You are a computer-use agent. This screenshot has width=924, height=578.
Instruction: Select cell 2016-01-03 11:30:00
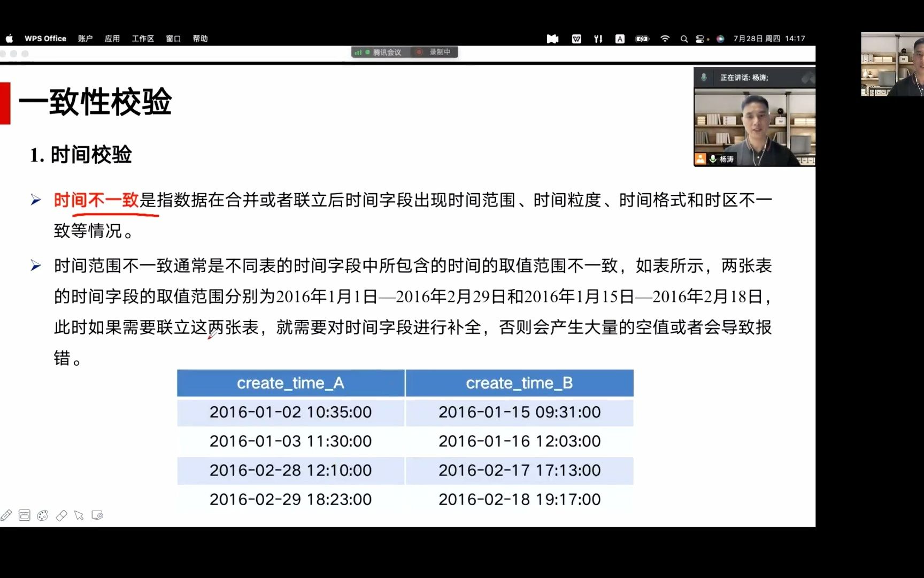[290, 441]
